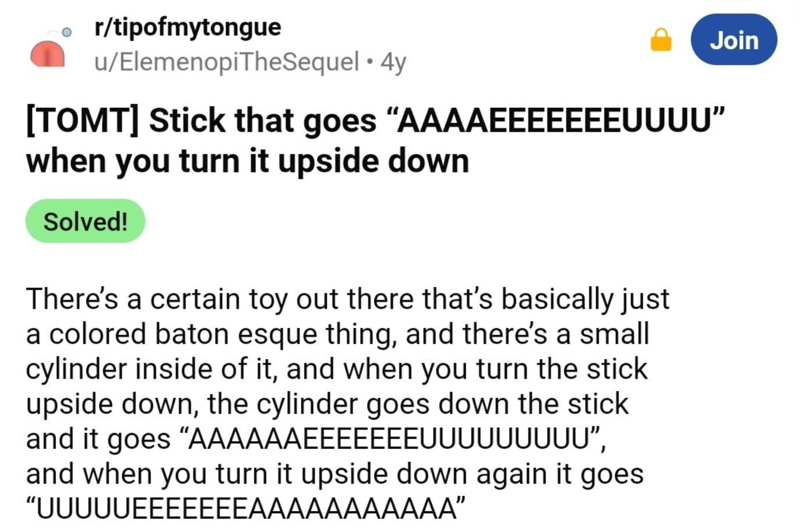This screenshot has width=800, height=532.
Task: Click the bullet separator before the post age
Action: pos(369,61)
